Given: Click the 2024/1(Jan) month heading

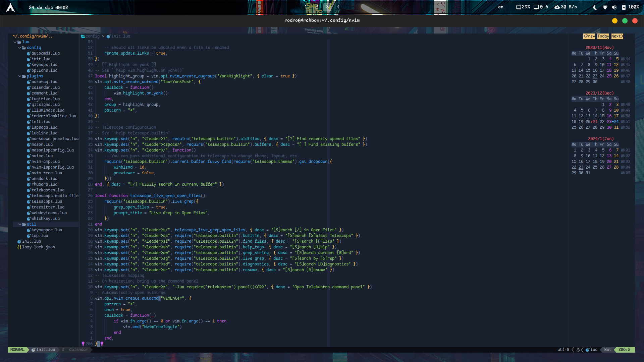Looking at the screenshot, I should 601,139.
